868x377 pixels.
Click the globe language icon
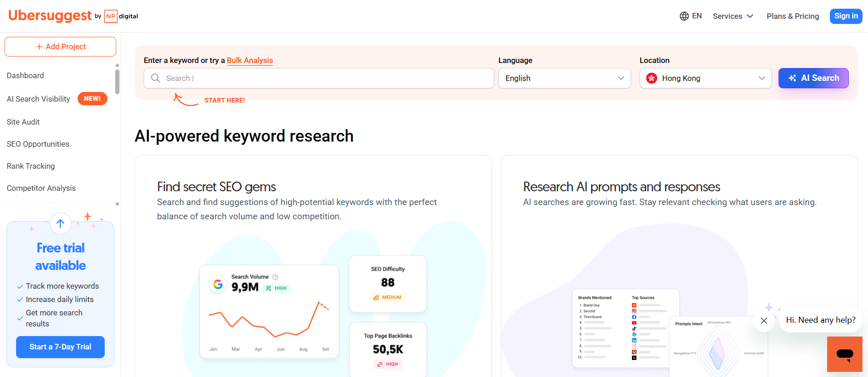684,16
